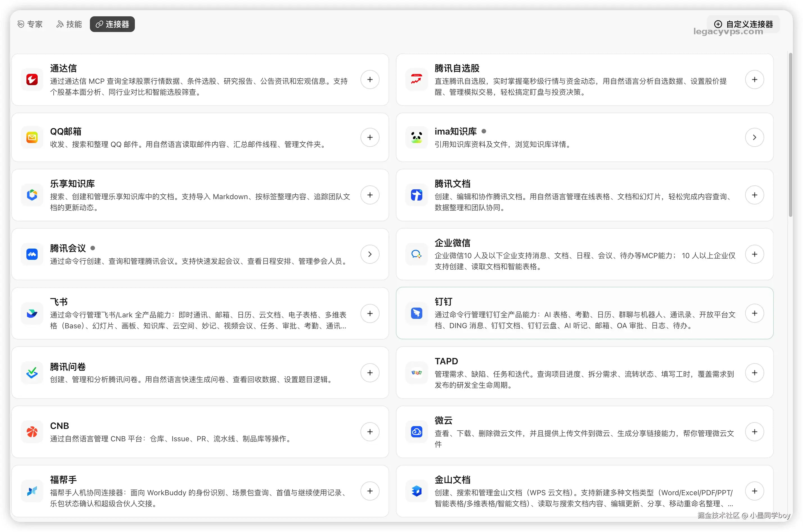Add the 金山文档 connector
The image size is (803, 532).
(x=754, y=491)
